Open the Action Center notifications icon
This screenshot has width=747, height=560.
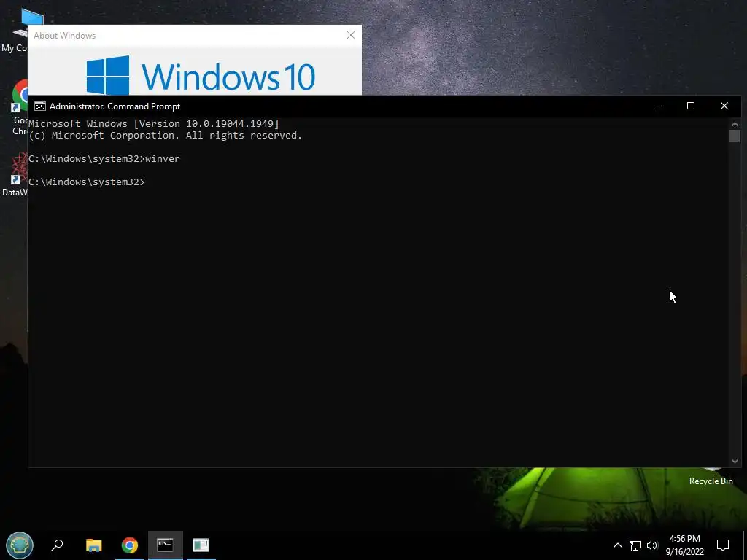(723, 545)
